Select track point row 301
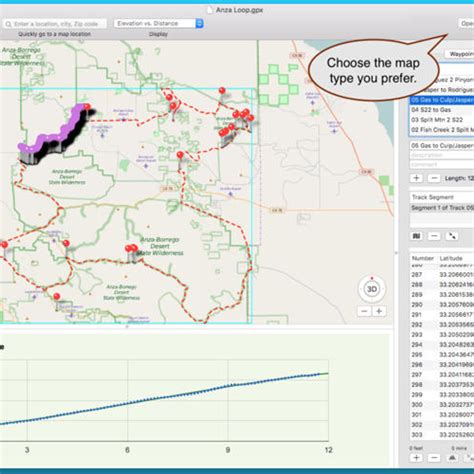The width and height of the screenshot is (474, 474). click(442, 415)
